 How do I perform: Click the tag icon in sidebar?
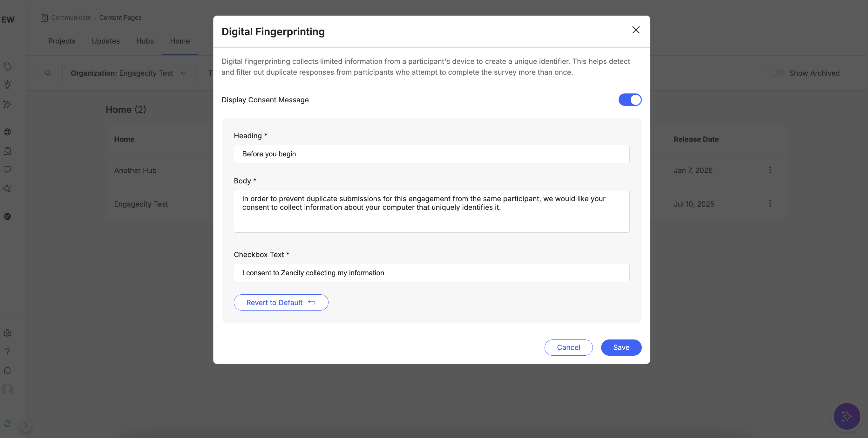(7, 66)
